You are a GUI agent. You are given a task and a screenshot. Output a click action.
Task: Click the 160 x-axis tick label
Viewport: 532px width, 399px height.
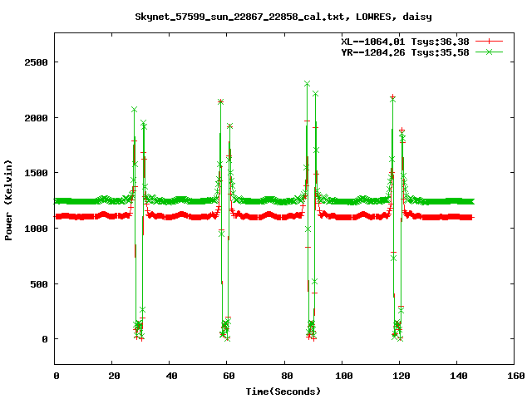pyautogui.click(x=516, y=376)
